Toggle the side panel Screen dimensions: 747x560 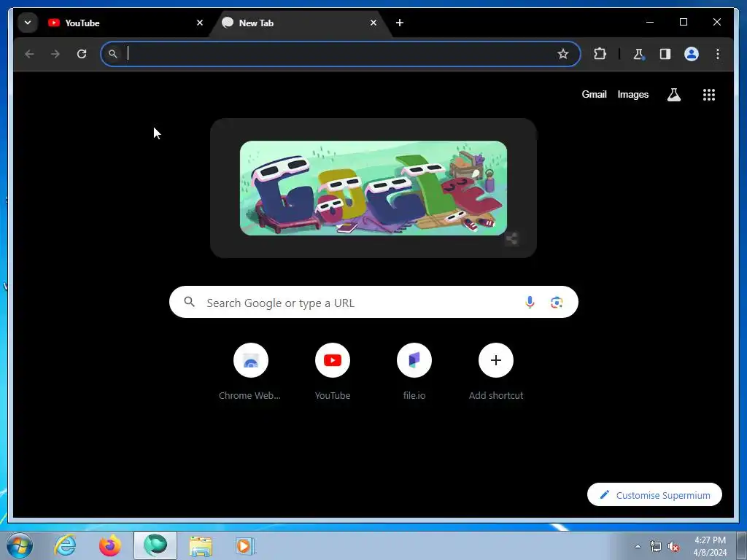point(665,54)
